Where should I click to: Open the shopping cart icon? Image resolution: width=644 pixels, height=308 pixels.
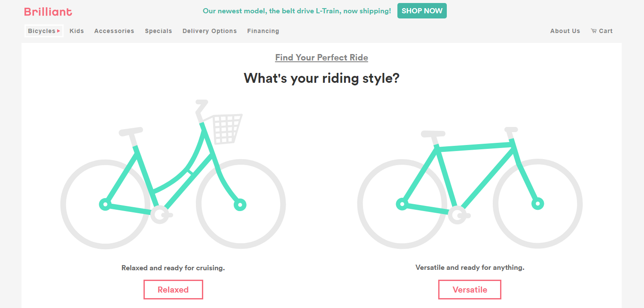pyautogui.click(x=594, y=31)
